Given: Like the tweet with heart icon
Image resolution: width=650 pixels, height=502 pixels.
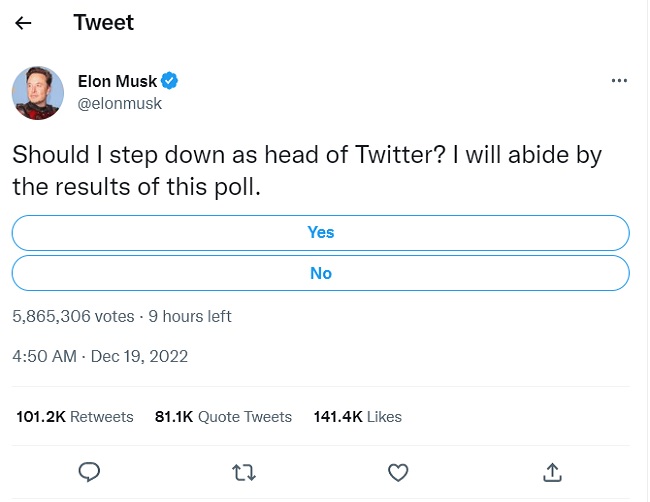Looking at the screenshot, I should click(398, 470).
